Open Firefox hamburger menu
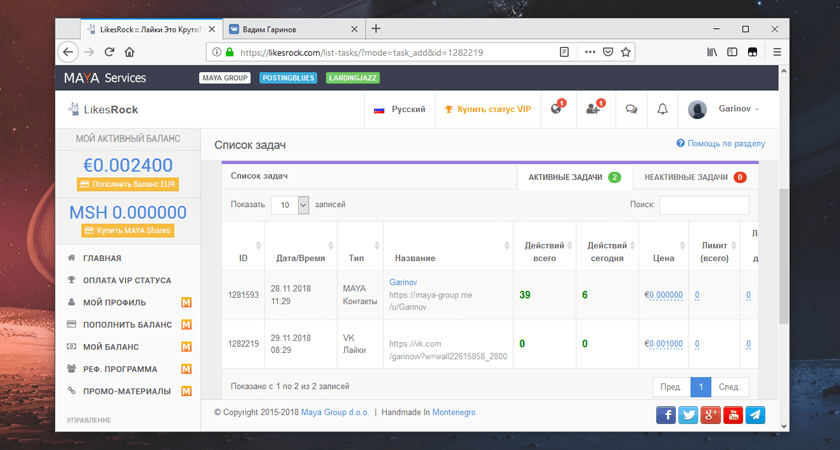 tap(777, 52)
